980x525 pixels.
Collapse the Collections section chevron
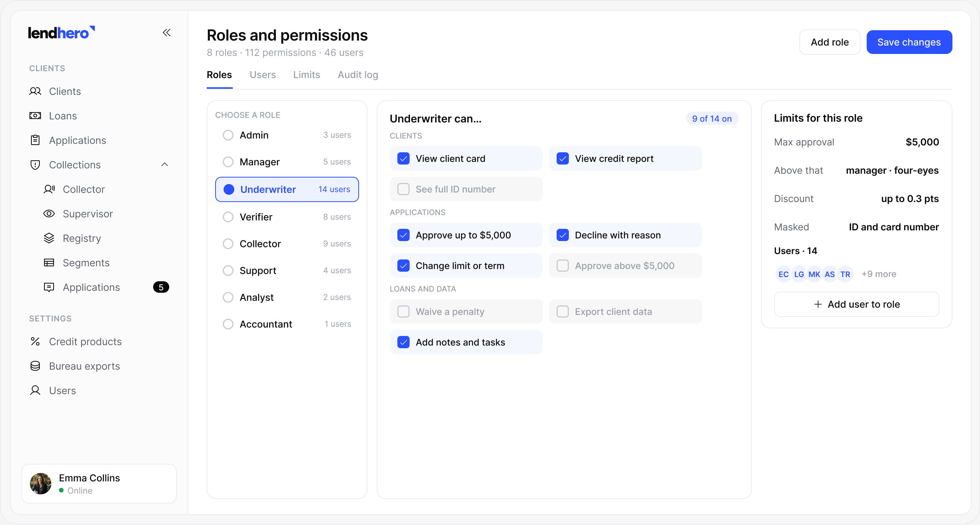[165, 165]
